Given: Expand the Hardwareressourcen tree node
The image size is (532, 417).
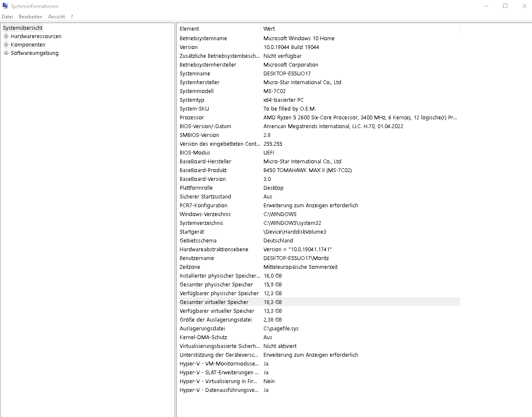Looking at the screenshot, I should click(6, 36).
